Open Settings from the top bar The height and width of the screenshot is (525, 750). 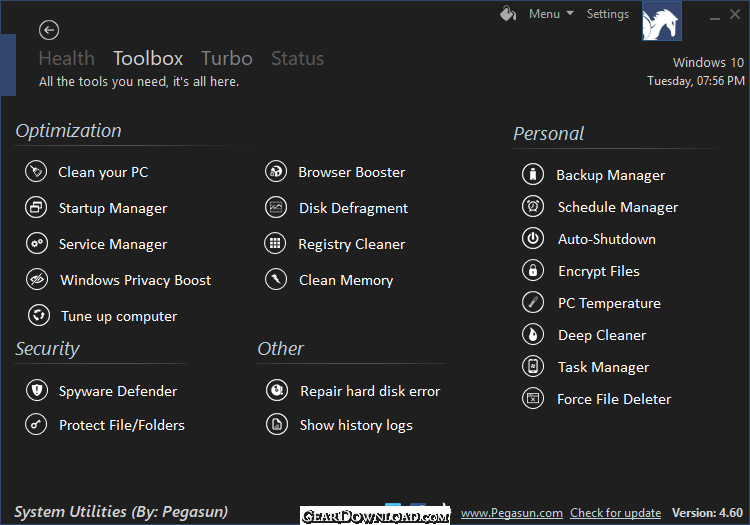(x=607, y=14)
